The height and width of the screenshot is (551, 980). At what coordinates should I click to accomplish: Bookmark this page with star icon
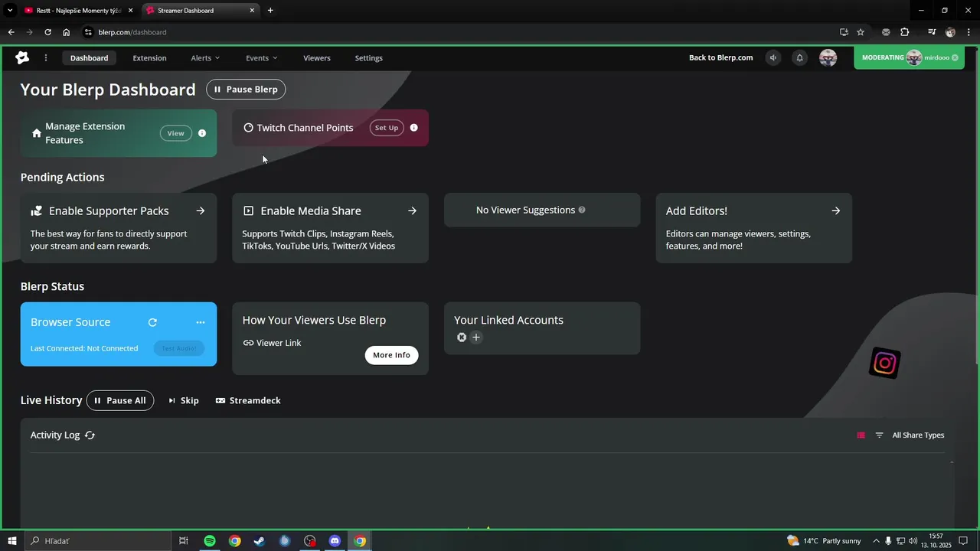[x=861, y=32]
